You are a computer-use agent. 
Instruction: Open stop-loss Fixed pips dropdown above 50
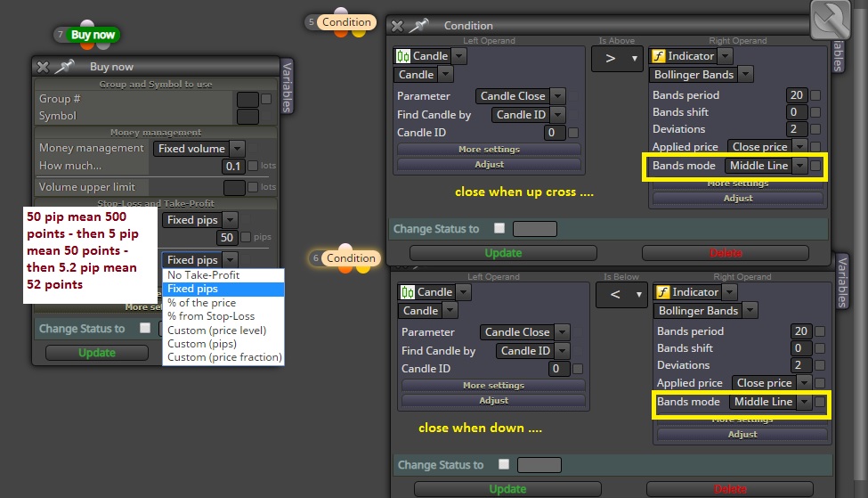pyautogui.click(x=199, y=220)
